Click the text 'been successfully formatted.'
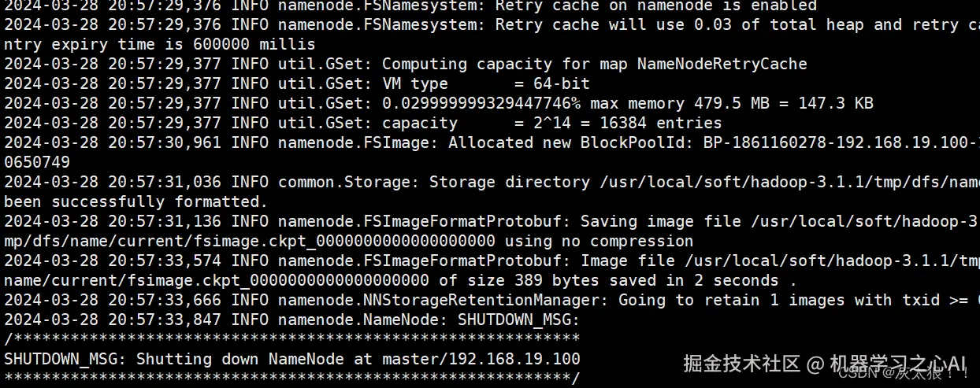Viewport: 980px width, 388px height. tap(132, 201)
